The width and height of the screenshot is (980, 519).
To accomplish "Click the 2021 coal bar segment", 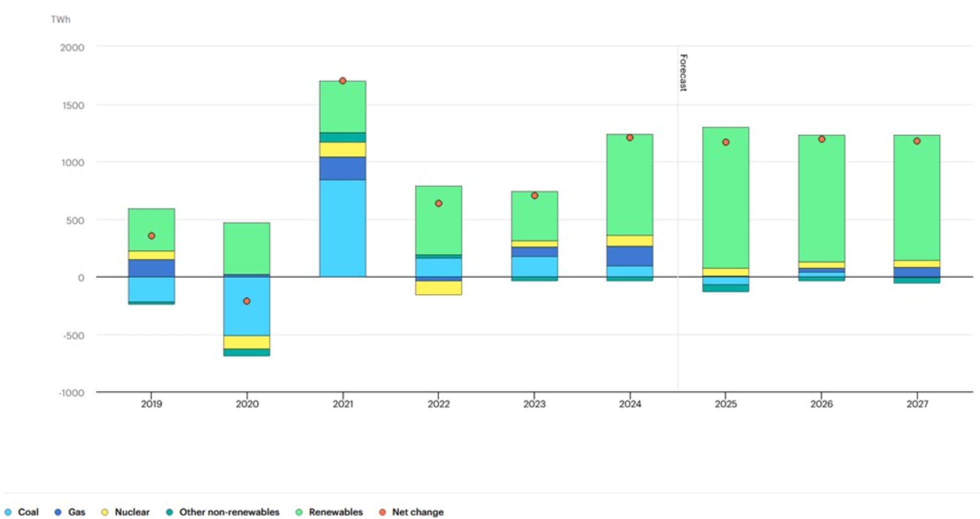I will [x=342, y=228].
